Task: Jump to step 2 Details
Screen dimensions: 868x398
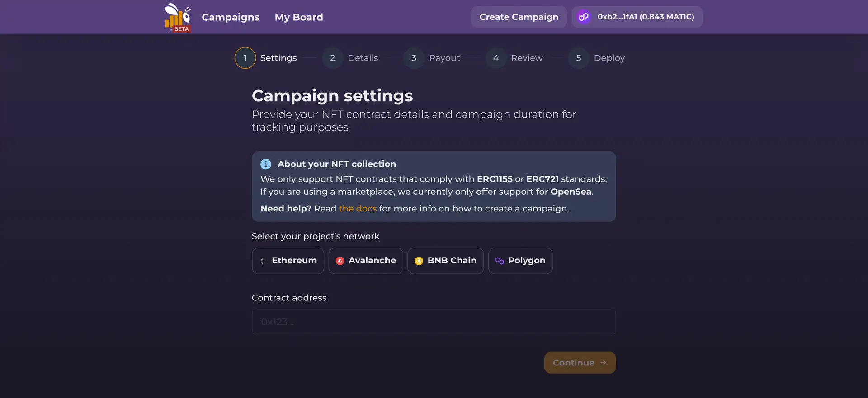Action: (x=351, y=58)
